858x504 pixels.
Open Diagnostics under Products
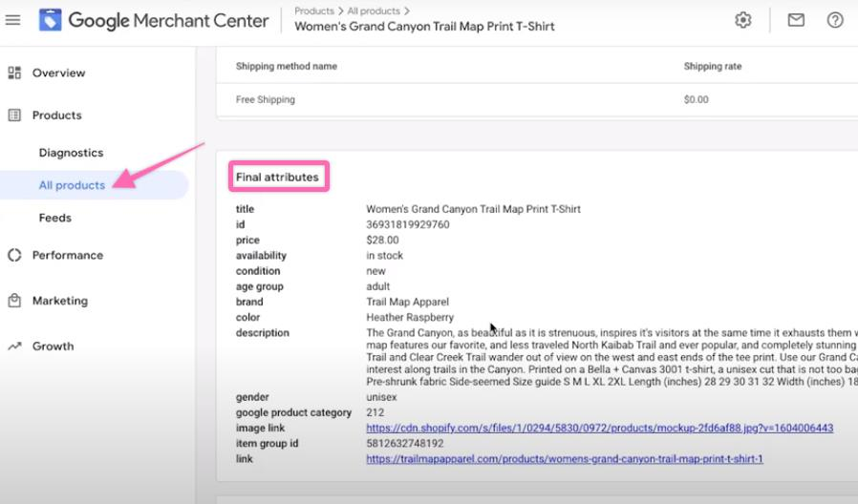71,153
